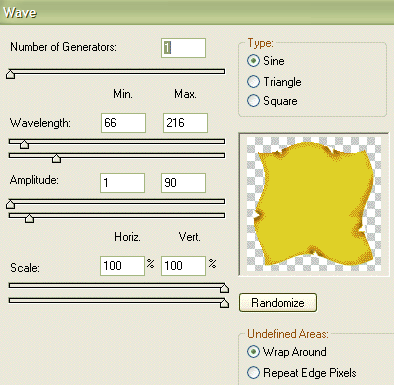Click the vertical Scale slider handle
The height and width of the screenshot is (385, 394).
point(224,303)
